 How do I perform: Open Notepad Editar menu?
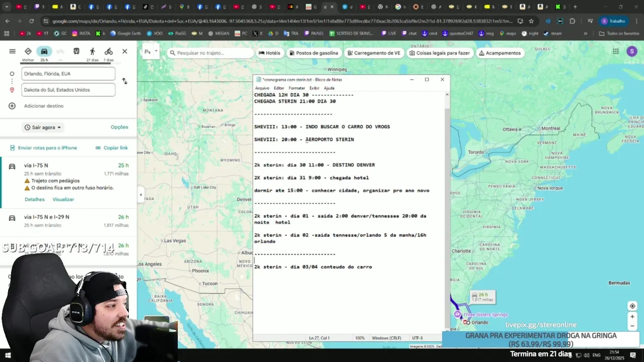279,88
